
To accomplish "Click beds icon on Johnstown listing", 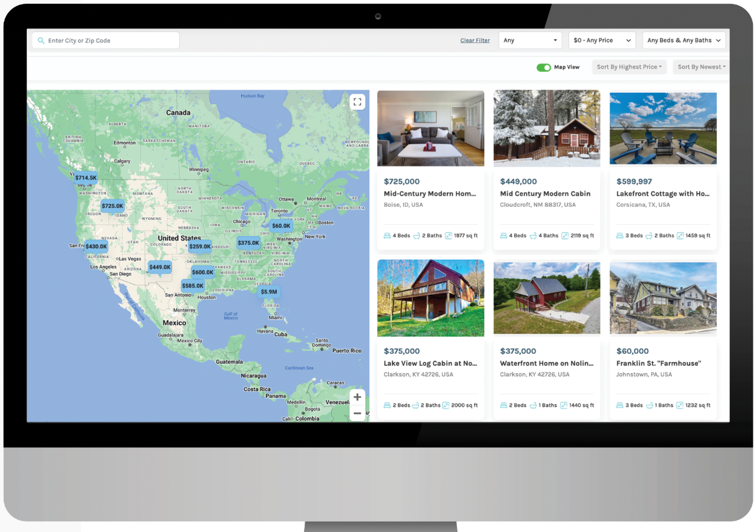I will (620, 406).
